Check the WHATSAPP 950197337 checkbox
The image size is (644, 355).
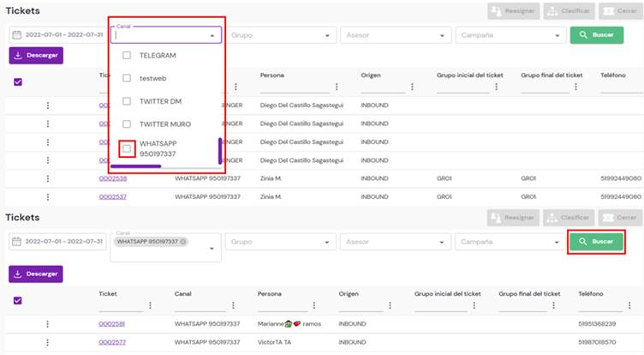pos(127,148)
